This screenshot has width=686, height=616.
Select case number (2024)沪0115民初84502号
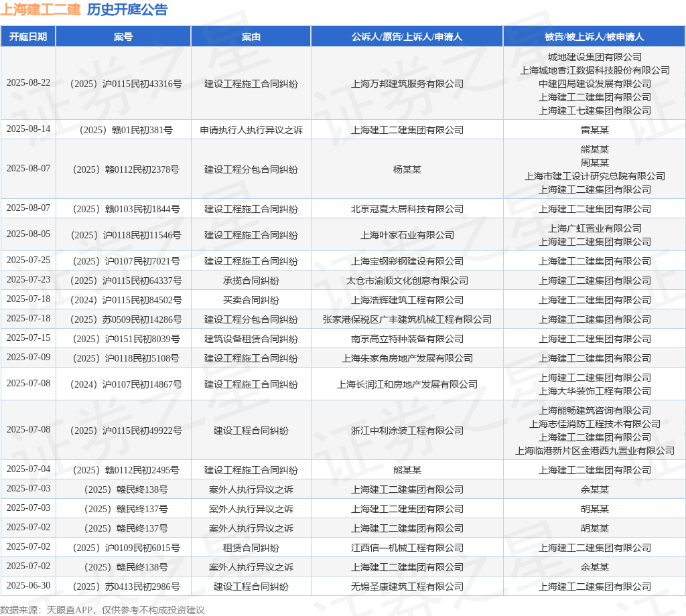(x=126, y=300)
